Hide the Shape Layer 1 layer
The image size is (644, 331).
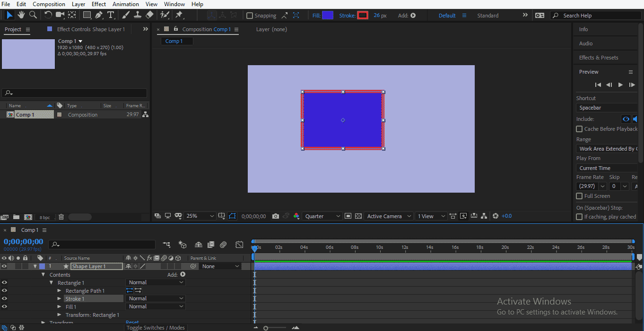[x=4, y=266]
